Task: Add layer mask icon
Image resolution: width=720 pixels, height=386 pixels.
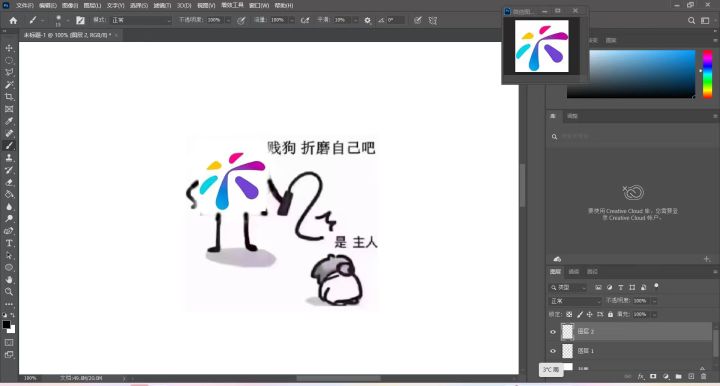Action: 653,376
